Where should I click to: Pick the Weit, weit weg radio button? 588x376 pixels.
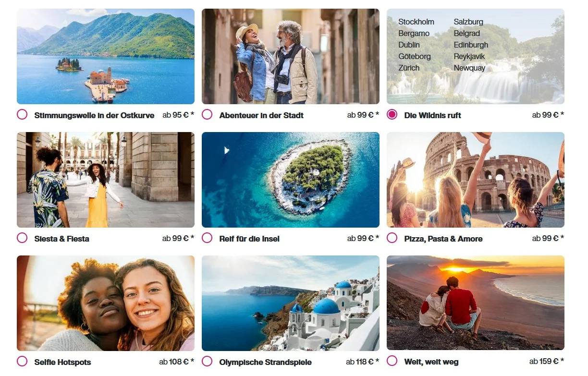coord(392,361)
